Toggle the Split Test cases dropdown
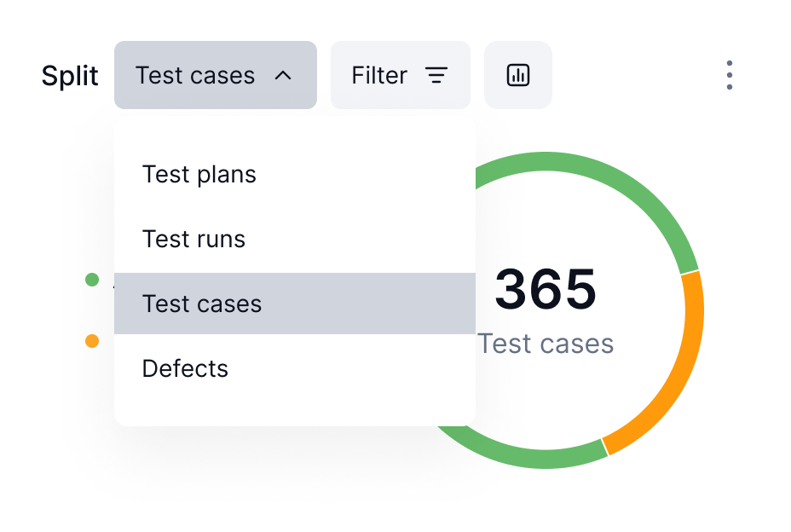Viewport: 791px width, 532px height. (x=216, y=75)
